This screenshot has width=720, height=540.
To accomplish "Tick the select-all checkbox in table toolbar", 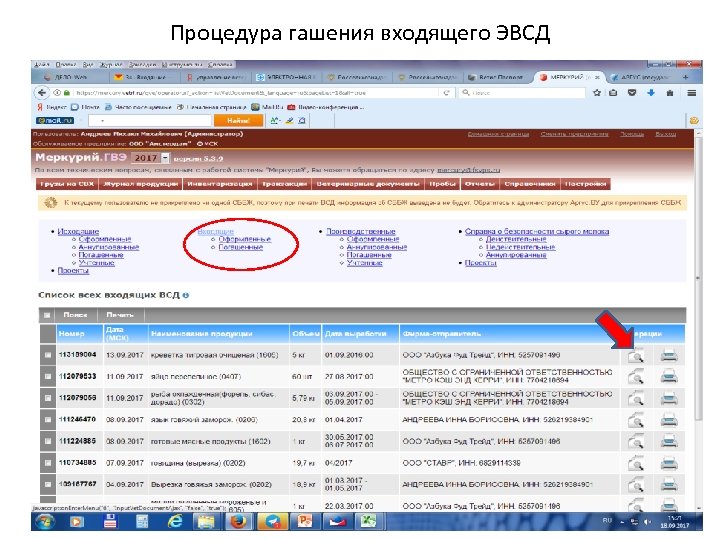I will pos(47,315).
